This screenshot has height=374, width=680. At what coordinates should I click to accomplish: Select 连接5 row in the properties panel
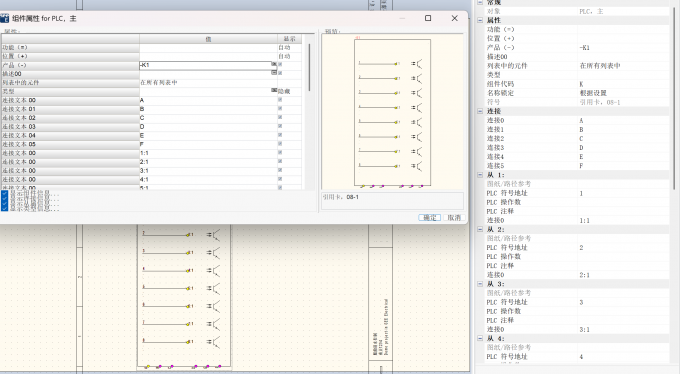click(x=577, y=166)
